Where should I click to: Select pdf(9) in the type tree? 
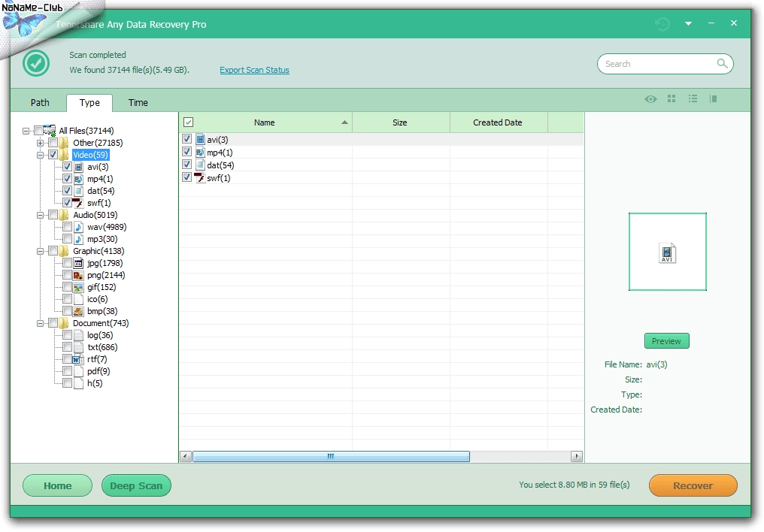(99, 371)
